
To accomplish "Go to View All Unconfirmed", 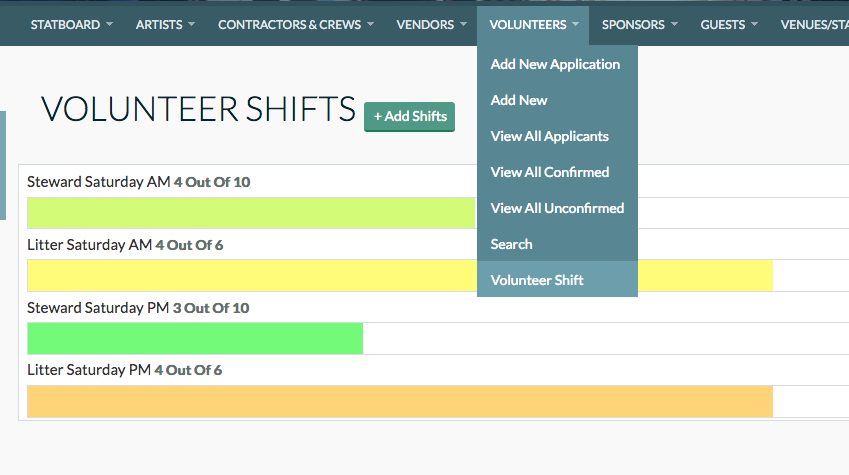I will coord(557,208).
